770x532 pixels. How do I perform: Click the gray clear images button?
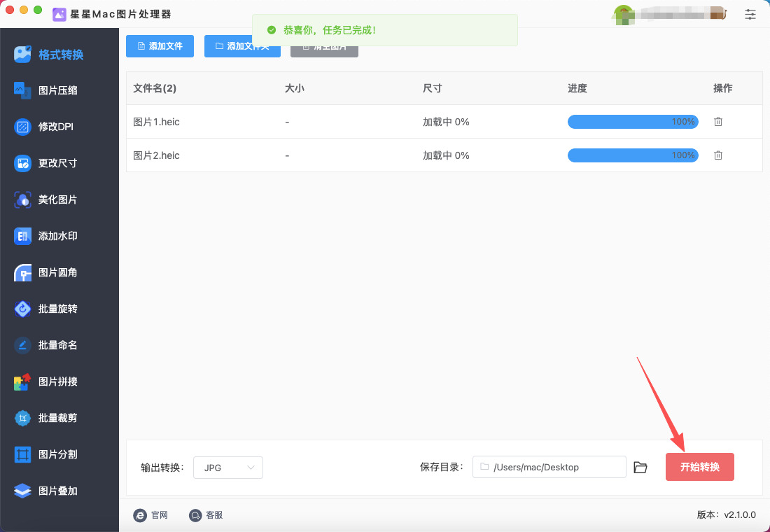point(324,49)
